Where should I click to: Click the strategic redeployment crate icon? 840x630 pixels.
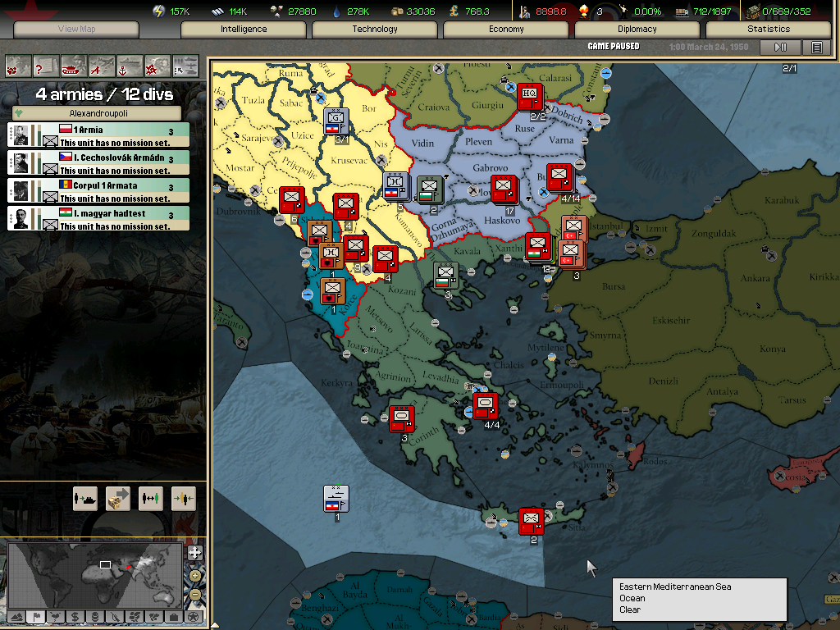point(118,498)
